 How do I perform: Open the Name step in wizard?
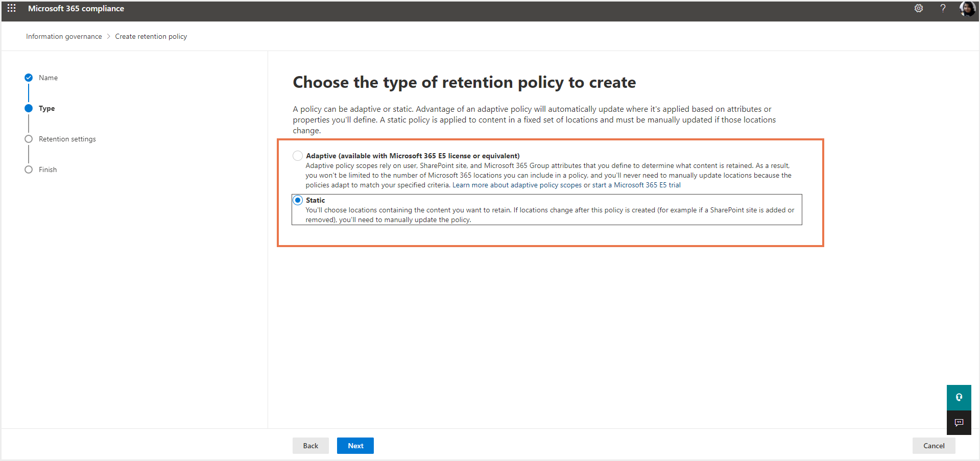pyautogui.click(x=48, y=78)
